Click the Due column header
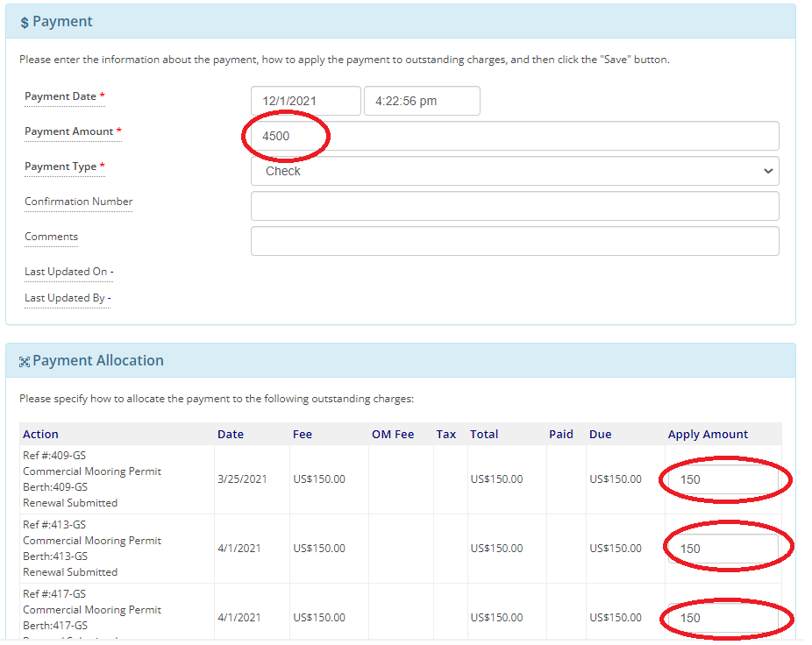Viewport: 812px width, 645px height. [601, 434]
